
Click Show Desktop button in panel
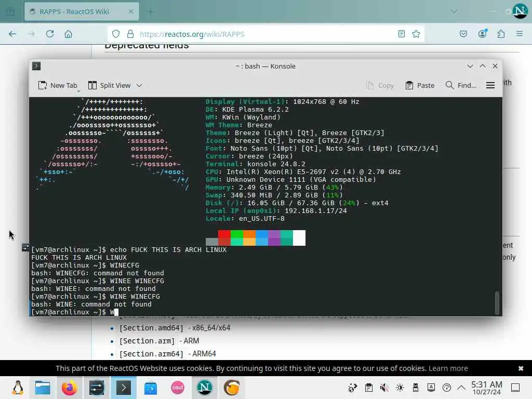coord(515,388)
